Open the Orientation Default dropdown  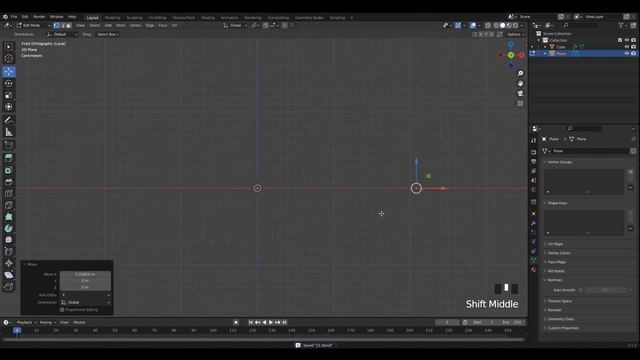(x=62, y=34)
